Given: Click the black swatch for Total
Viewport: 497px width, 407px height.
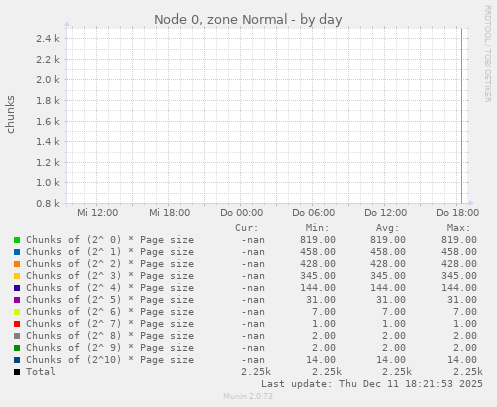Looking at the screenshot, I should pyautogui.click(x=17, y=372).
